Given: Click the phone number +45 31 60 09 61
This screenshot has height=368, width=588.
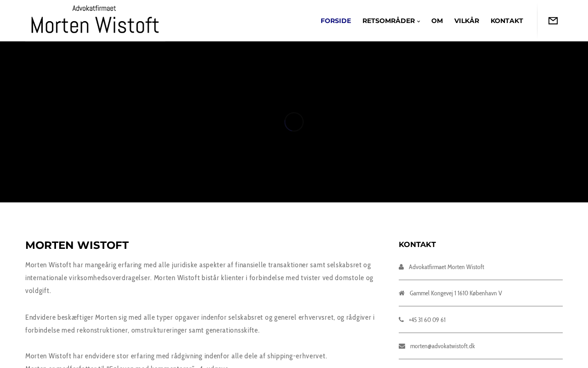Looking at the screenshot, I should 427,320.
